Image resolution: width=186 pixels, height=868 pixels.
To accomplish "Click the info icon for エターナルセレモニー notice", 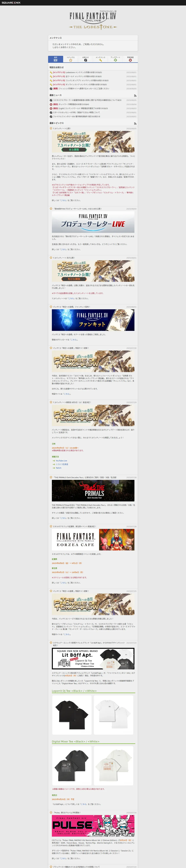I will pyautogui.click(x=51, y=113).
